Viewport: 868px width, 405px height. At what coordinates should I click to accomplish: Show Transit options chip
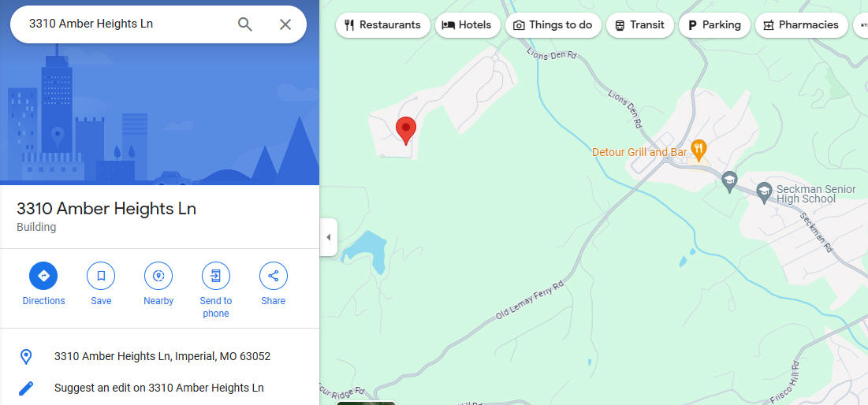point(640,25)
